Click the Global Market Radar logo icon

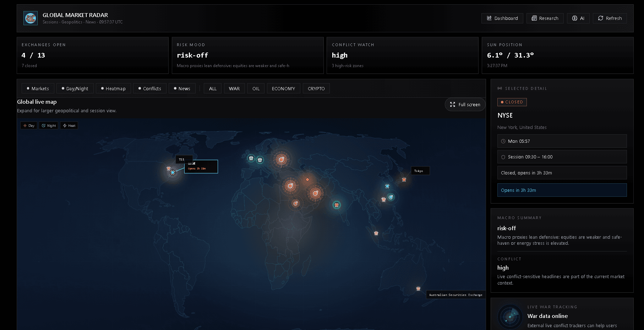31,18
